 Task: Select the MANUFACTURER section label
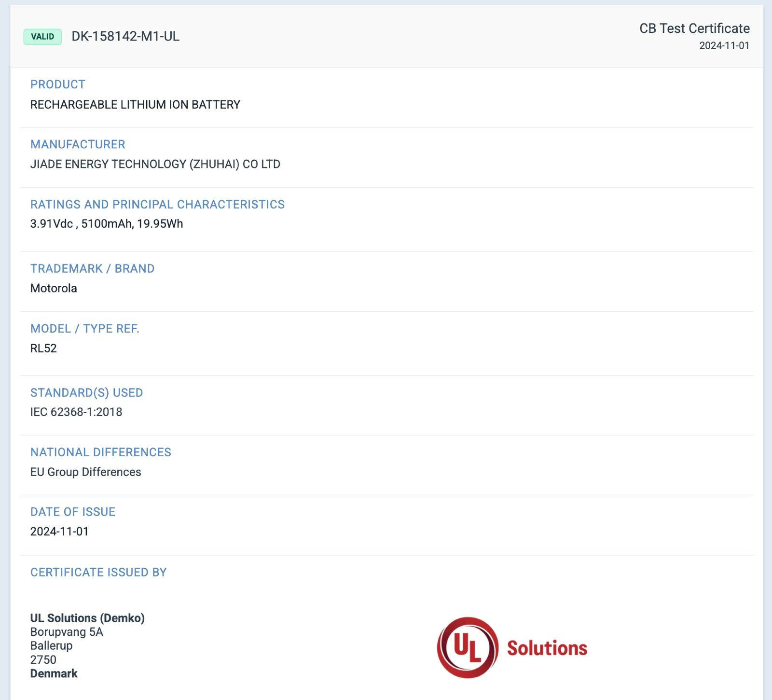tap(78, 144)
